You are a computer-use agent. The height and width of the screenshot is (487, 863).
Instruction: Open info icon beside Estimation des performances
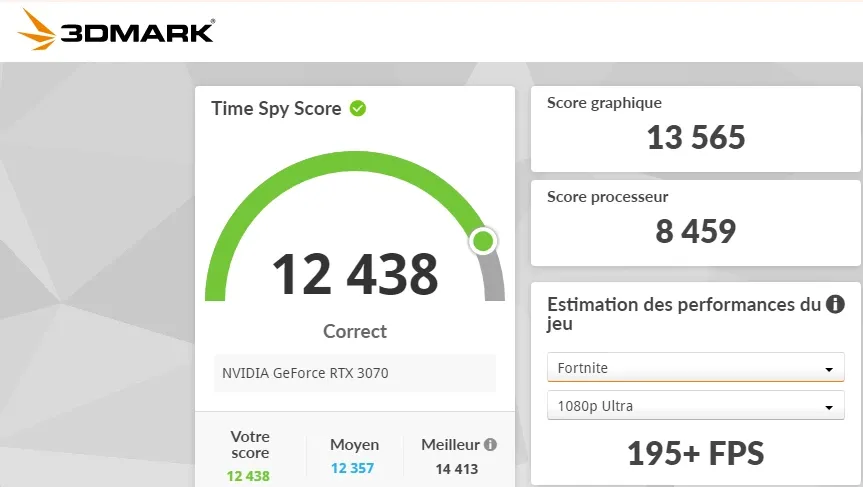(835, 305)
